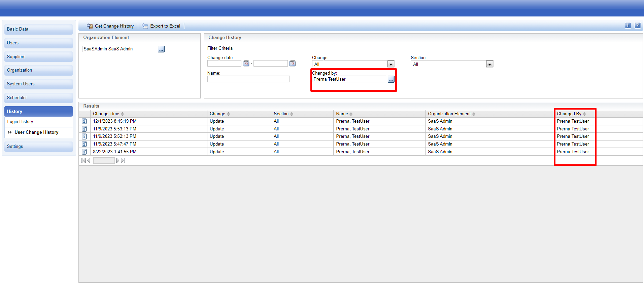This screenshot has width=644, height=283.
Task: Go to the last results page
Action: click(x=123, y=161)
